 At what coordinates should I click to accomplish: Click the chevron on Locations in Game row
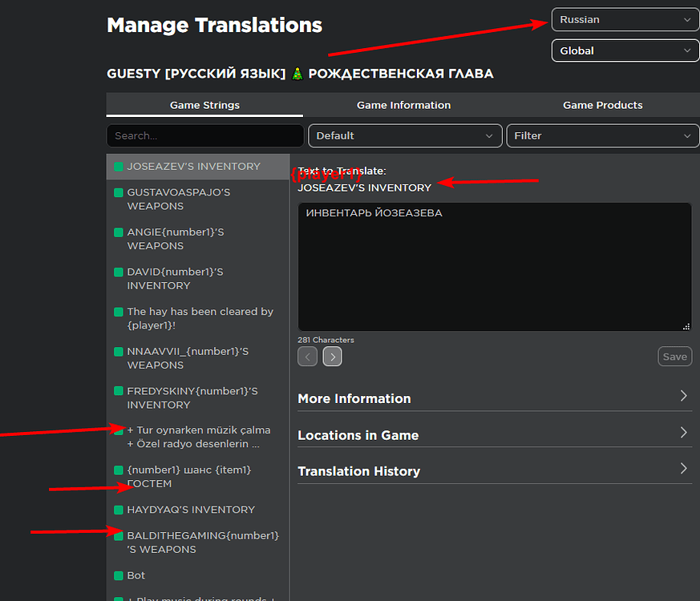(683, 432)
